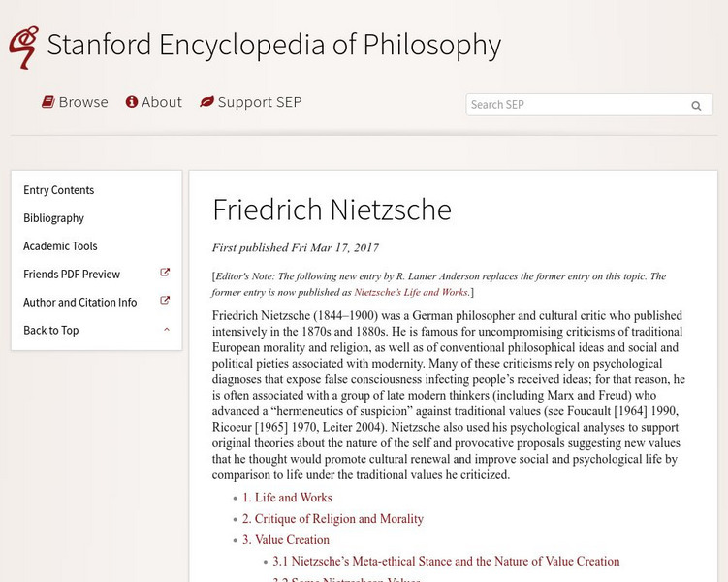
Task: Open Academic Tools in the sidebar
Action: pos(60,246)
